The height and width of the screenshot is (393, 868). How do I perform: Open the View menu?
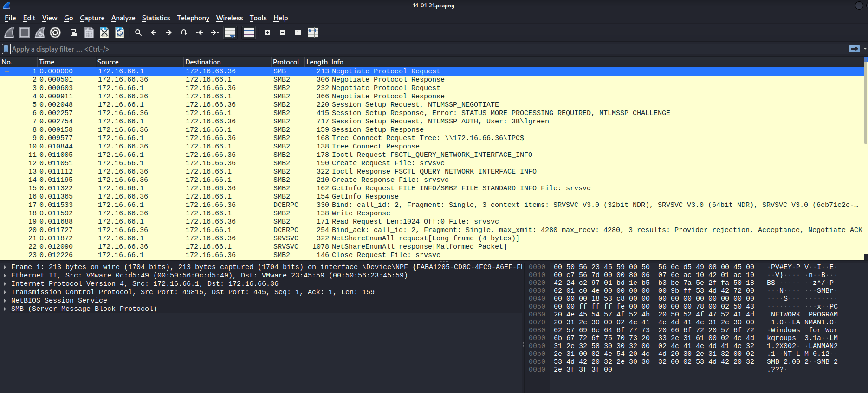click(50, 18)
